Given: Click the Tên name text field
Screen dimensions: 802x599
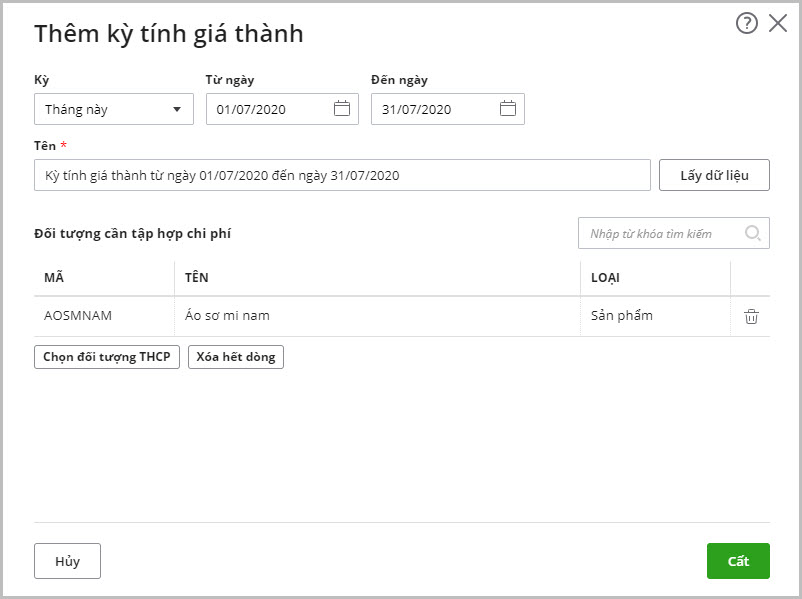Looking at the screenshot, I should tap(342, 175).
